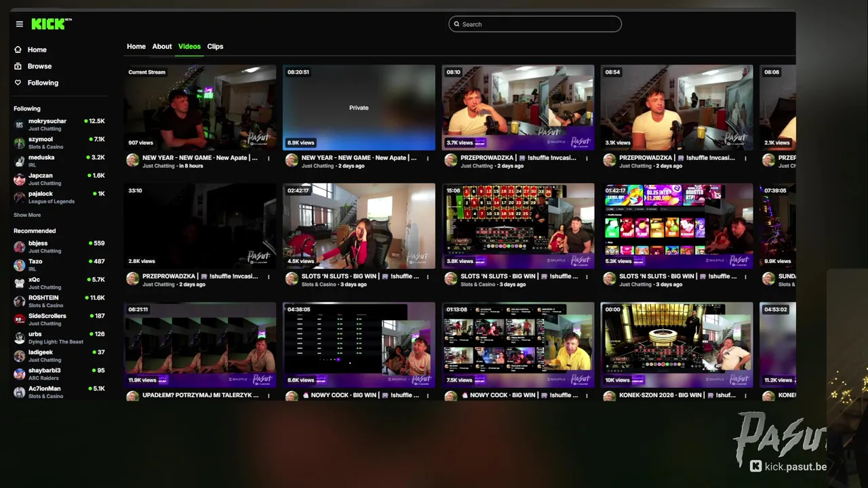Image resolution: width=868 pixels, height=488 pixels.
Task: Open the 01:13:08 video thumbnail
Action: [x=518, y=344]
